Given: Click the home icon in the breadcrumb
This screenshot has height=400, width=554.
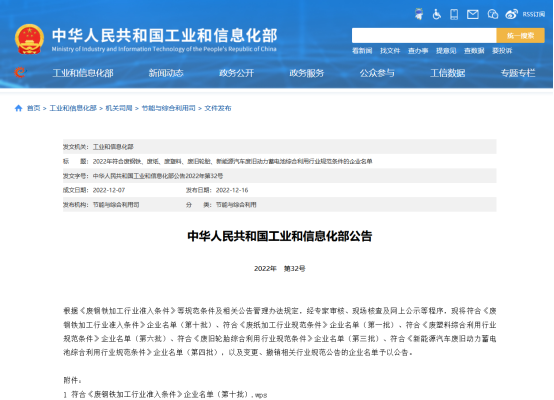Looking at the screenshot, I should pos(18,108).
